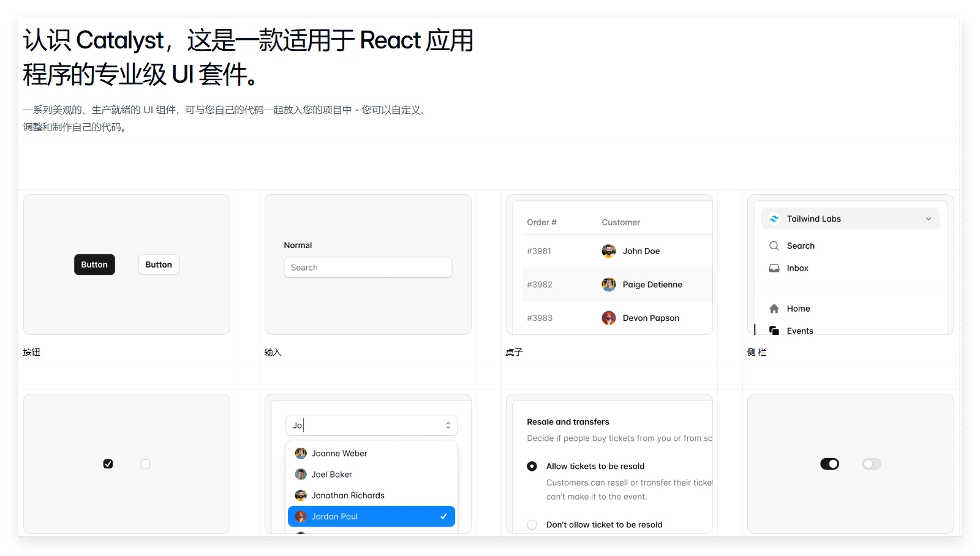Select Jonathan Richards from the dropdown list
The image size is (980, 556).
pos(348,495)
